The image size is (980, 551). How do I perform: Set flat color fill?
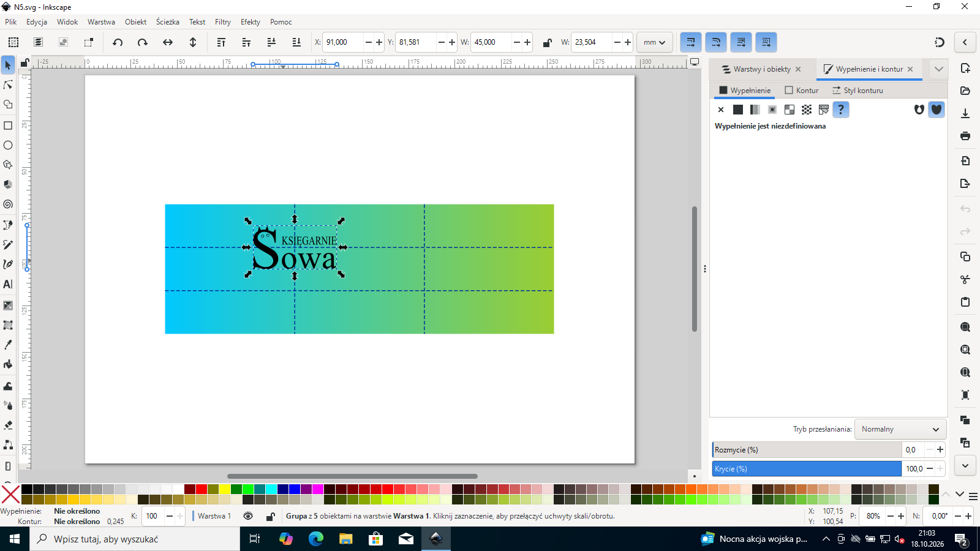click(738, 110)
